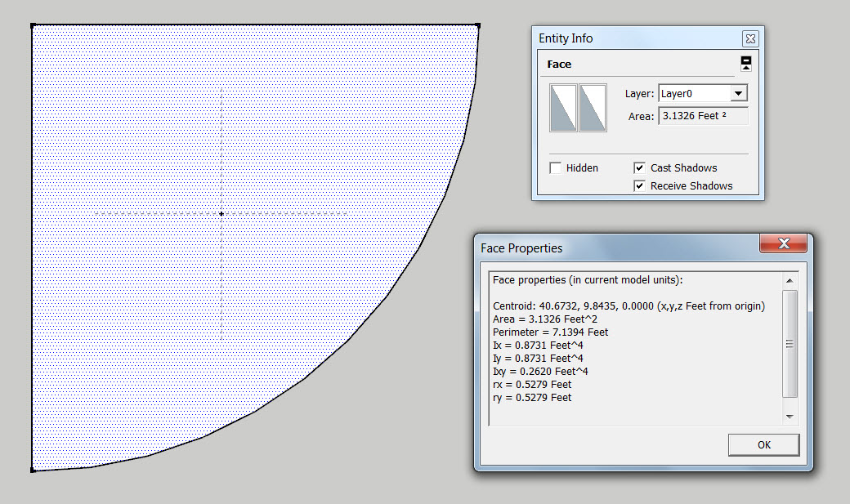Close the Face Properties dialog window
Image resolution: width=850 pixels, height=504 pixels.
[784, 244]
